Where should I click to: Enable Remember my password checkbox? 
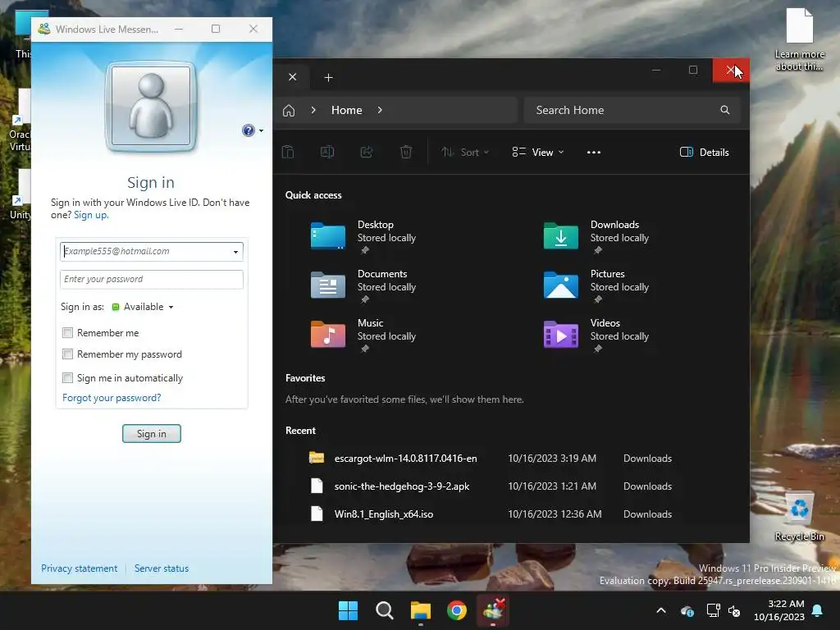[x=67, y=354]
